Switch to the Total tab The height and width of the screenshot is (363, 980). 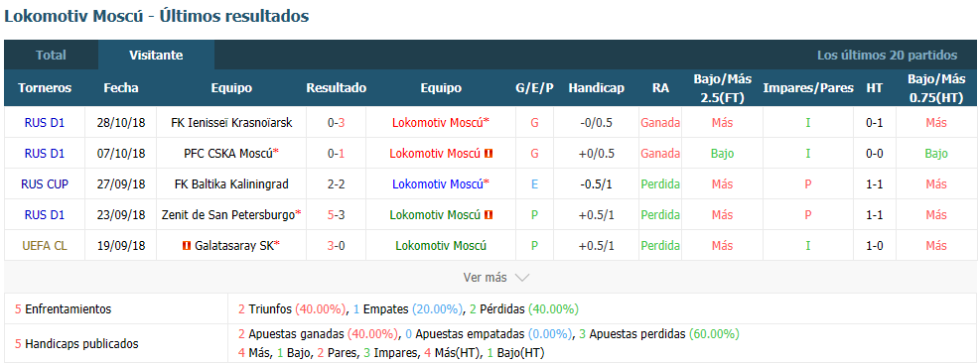tap(51, 55)
